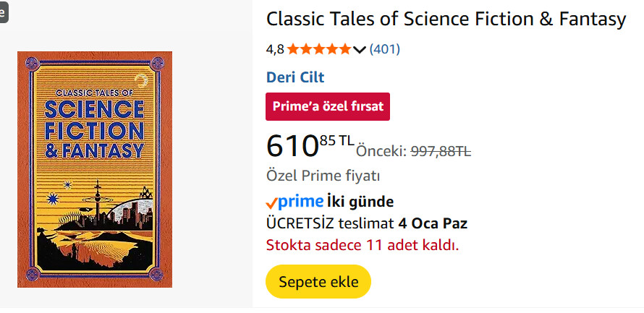Click the orange Prime checkmark icon
644x313 pixels.
point(272,202)
